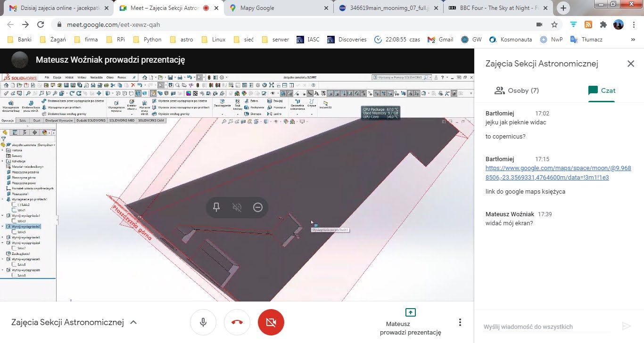Pin the presentation with the pin icon
The width and height of the screenshot is (644, 343).
click(216, 207)
